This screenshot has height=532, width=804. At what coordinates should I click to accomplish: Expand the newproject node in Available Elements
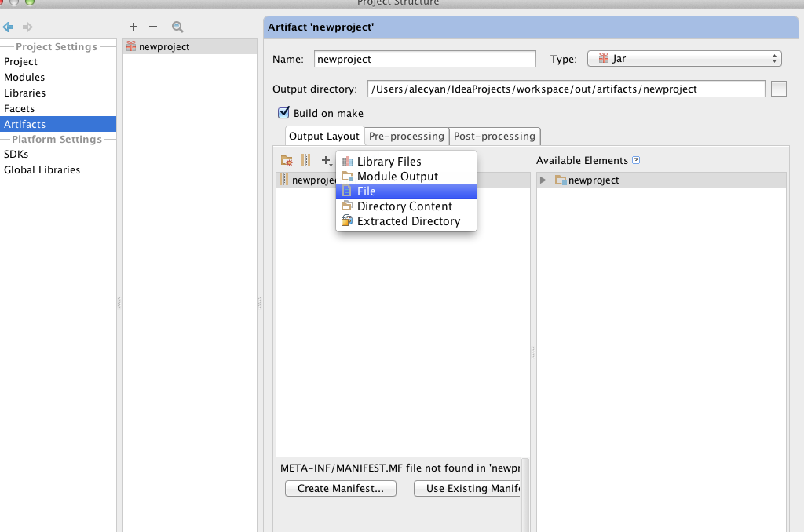[543, 180]
